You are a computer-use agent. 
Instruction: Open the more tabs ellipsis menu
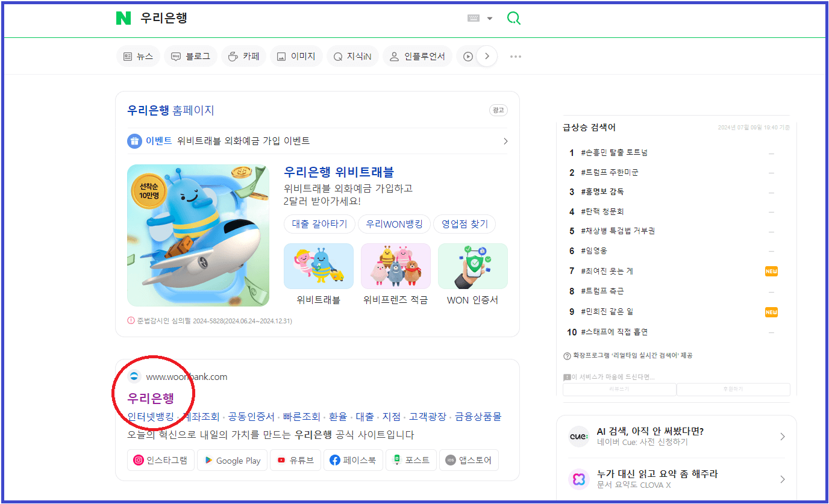(x=515, y=56)
